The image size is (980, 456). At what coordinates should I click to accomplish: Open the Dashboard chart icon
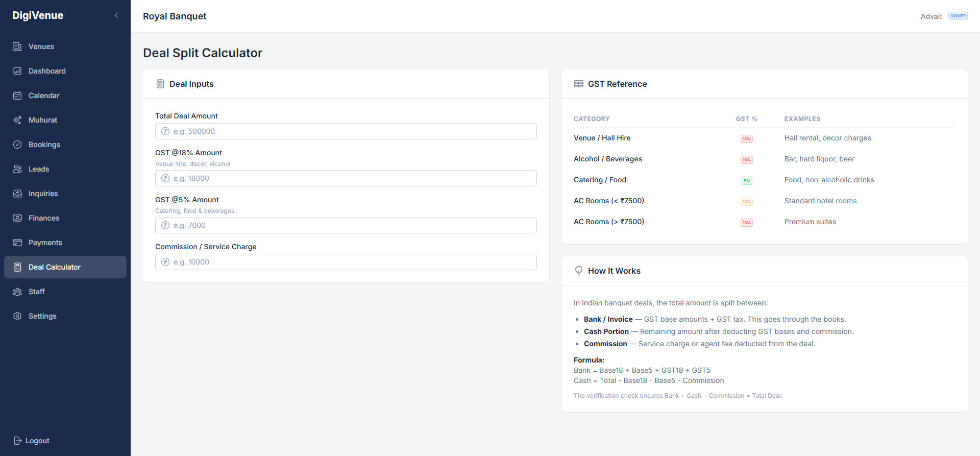point(17,71)
